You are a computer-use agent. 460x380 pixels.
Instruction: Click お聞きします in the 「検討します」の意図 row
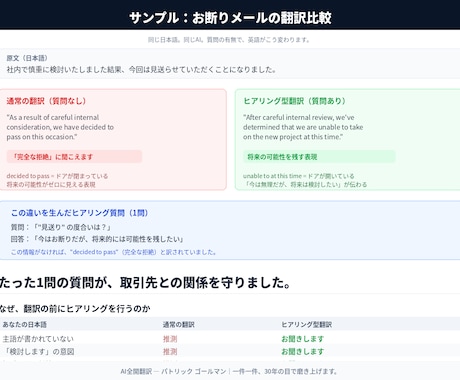click(x=303, y=352)
